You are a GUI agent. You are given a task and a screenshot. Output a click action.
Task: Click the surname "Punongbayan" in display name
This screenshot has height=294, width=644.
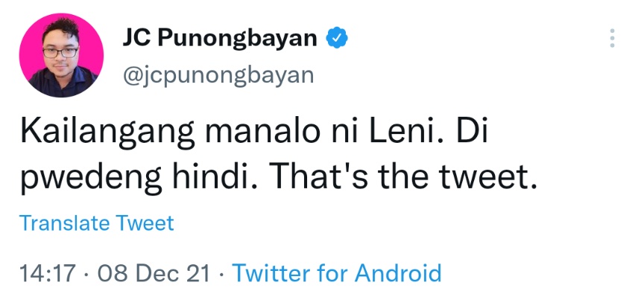point(237,39)
